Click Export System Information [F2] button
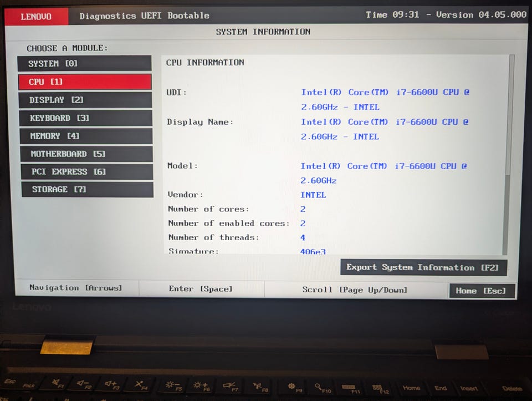Screen dimensions: 532x401 click(x=424, y=267)
